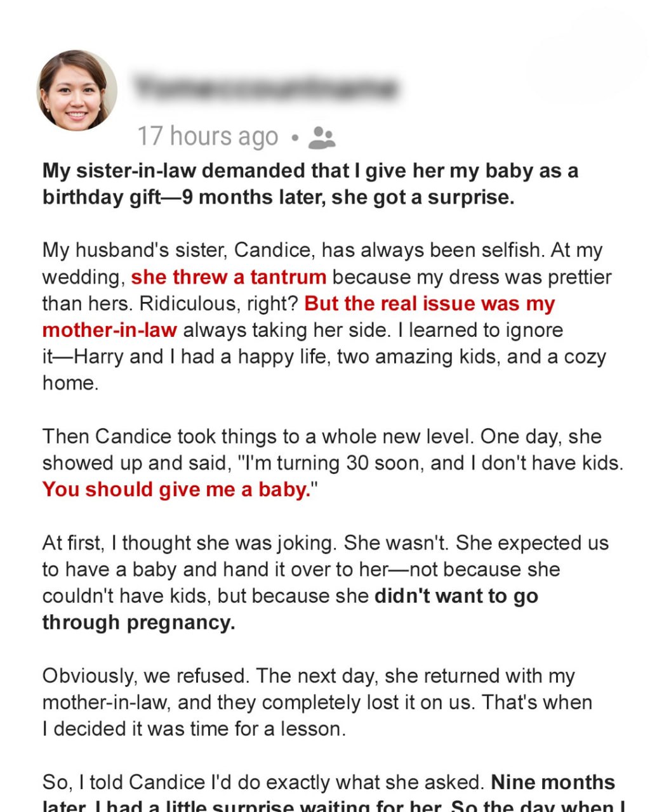Image resolution: width=650 pixels, height=812 pixels.
Task: Click the friends audience icon beside timestamp
Action: [x=321, y=137]
